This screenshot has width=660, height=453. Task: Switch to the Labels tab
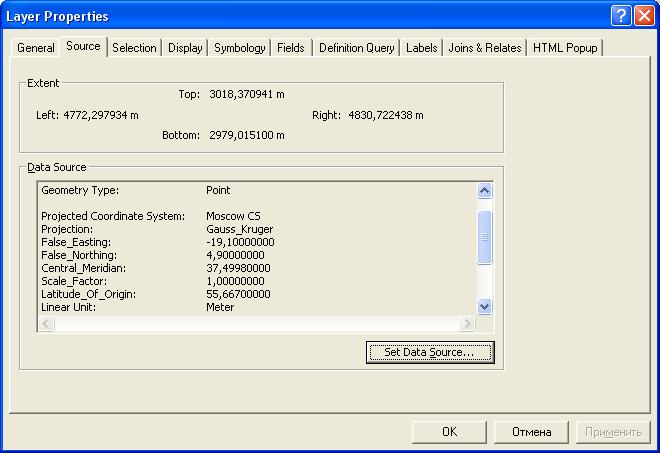coord(421,48)
